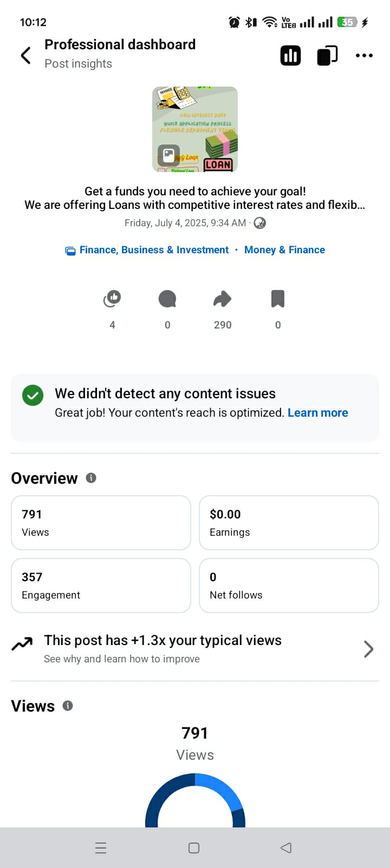The width and height of the screenshot is (390, 868).
Task: Open the loan post thumbnail
Action: pos(195,129)
